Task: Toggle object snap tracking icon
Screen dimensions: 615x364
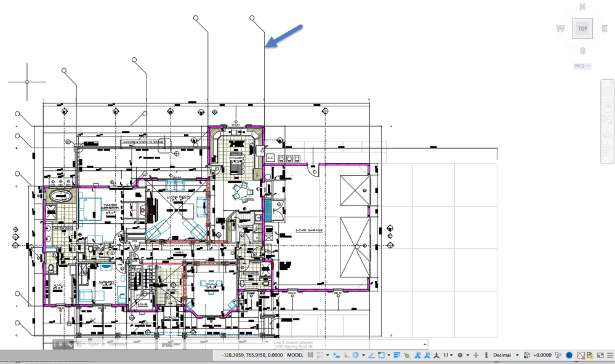Action: (x=371, y=355)
